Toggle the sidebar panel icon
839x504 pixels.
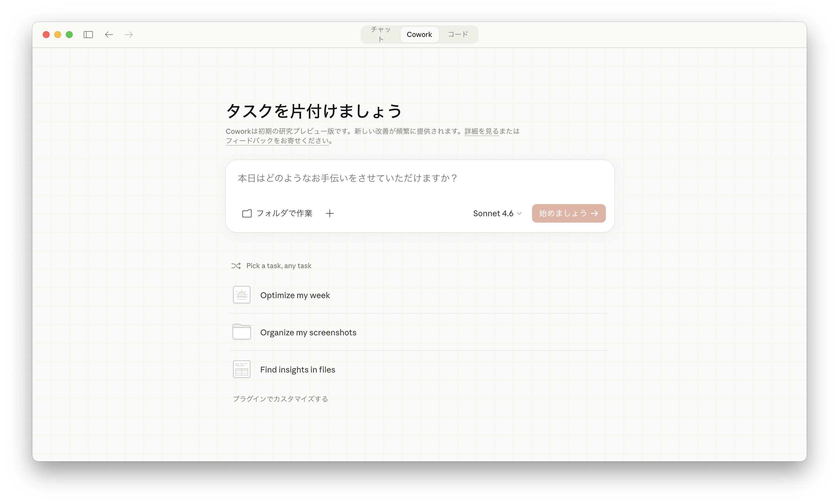(88, 35)
